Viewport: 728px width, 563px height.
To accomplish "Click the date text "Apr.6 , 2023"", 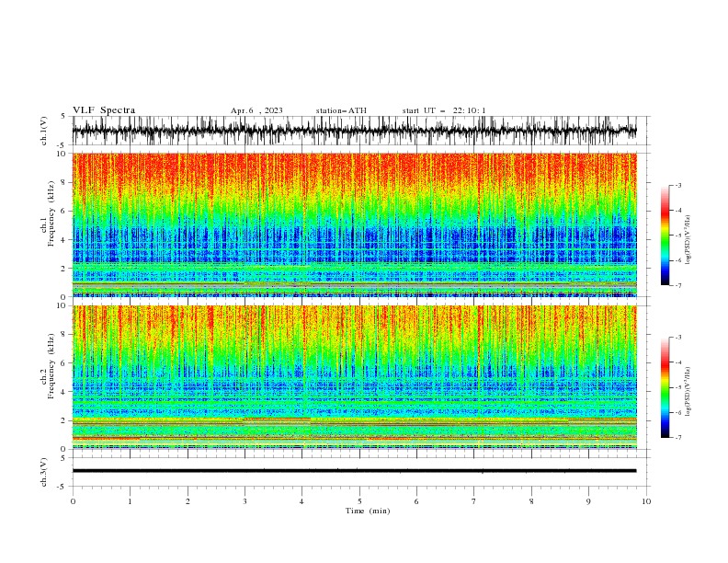I will (256, 110).
